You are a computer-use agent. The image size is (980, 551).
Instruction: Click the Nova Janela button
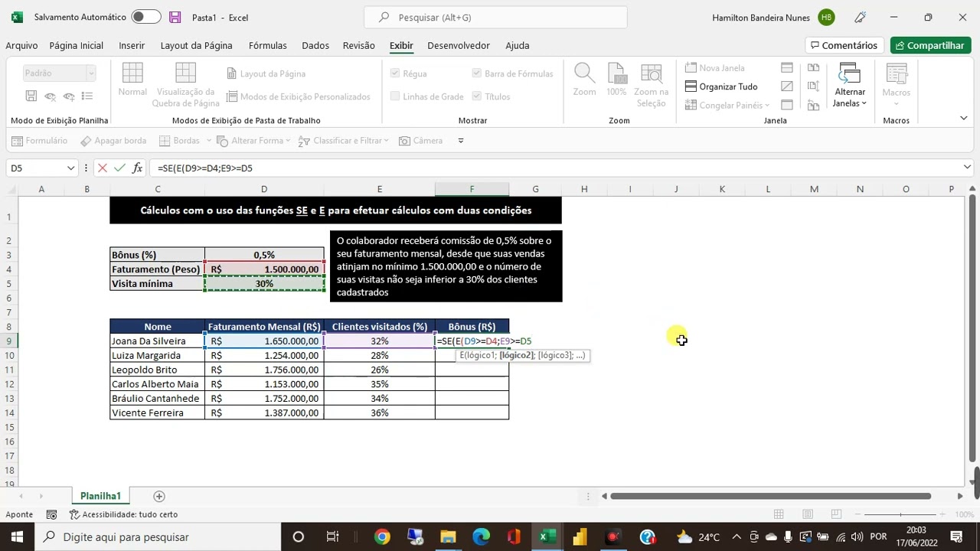(x=714, y=68)
